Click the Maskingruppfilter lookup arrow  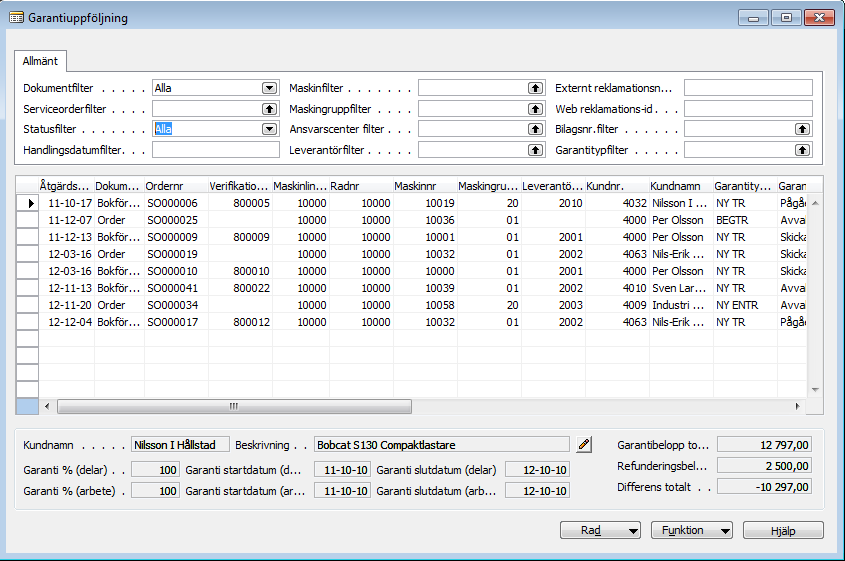click(535, 109)
